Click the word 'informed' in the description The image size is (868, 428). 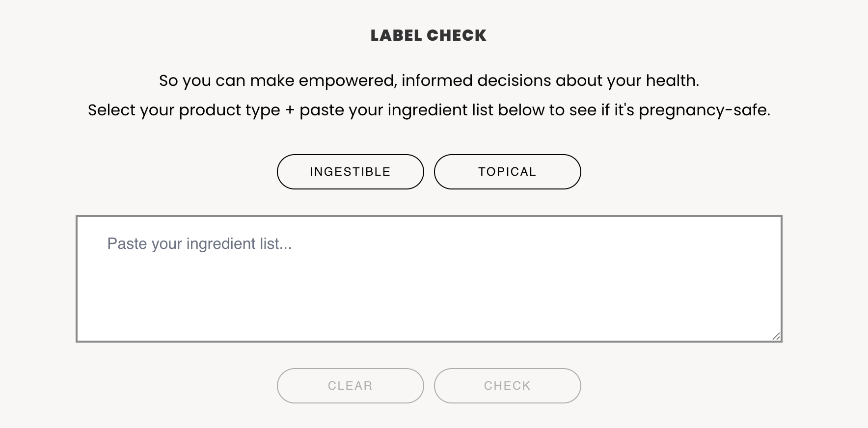437,80
